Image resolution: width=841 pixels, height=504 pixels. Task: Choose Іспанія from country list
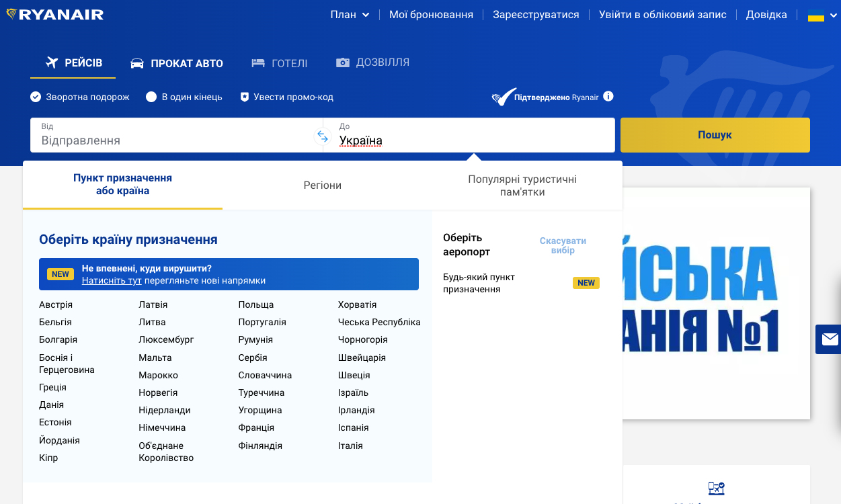(x=353, y=427)
